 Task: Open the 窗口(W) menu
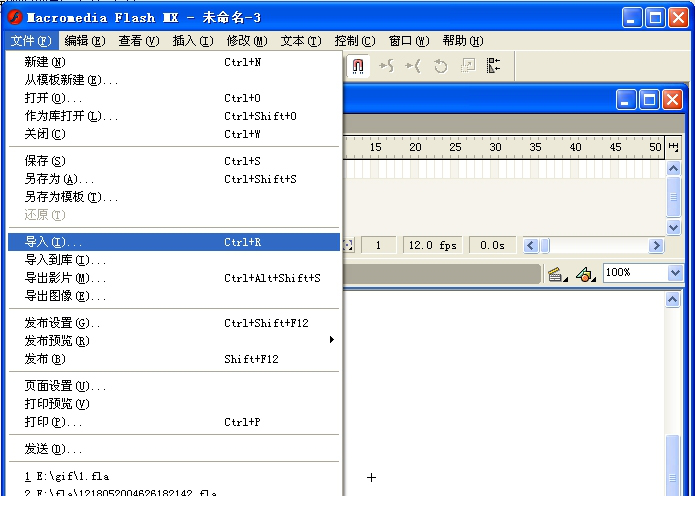(409, 41)
